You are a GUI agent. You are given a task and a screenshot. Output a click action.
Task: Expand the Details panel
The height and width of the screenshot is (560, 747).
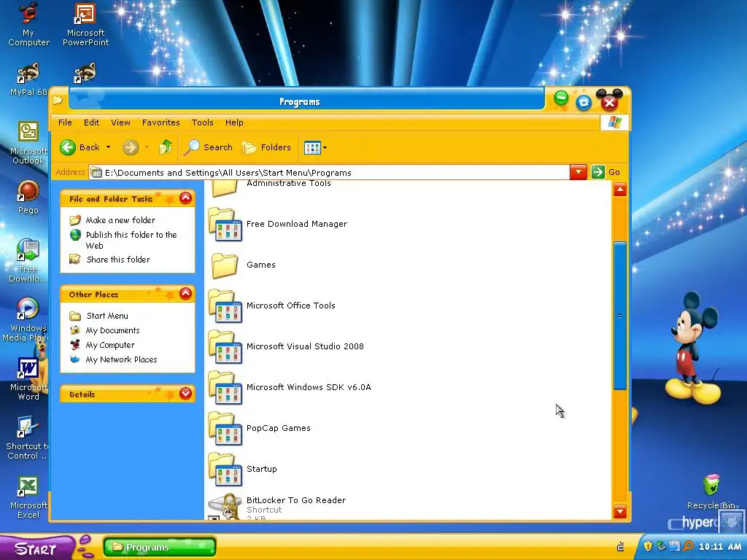click(x=185, y=393)
